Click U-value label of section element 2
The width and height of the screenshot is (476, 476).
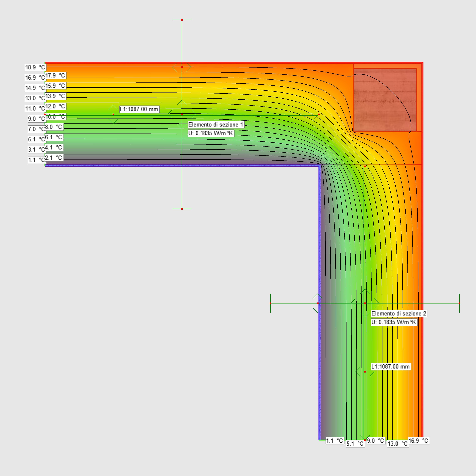pyautogui.click(x=394, y=322)
